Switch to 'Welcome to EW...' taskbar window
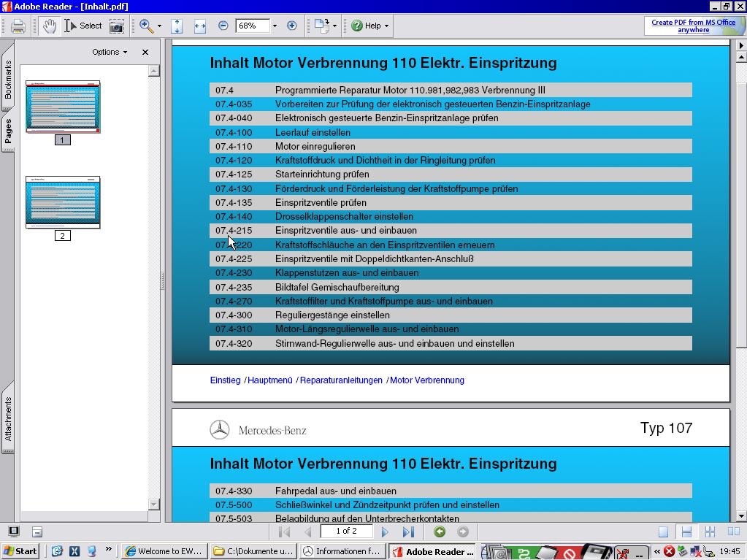 tap(164, 551)
